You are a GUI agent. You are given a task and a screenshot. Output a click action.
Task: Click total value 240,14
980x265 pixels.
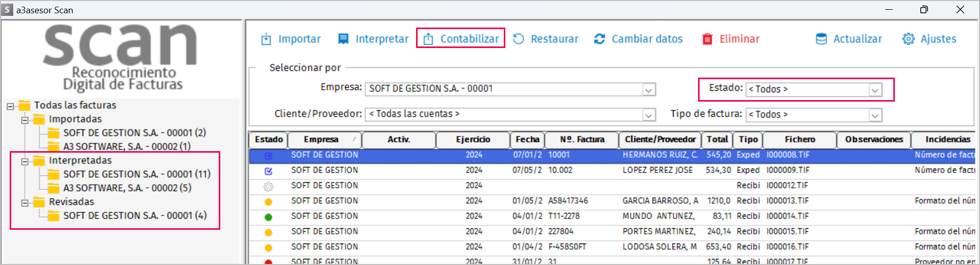[x=719, y=231]
